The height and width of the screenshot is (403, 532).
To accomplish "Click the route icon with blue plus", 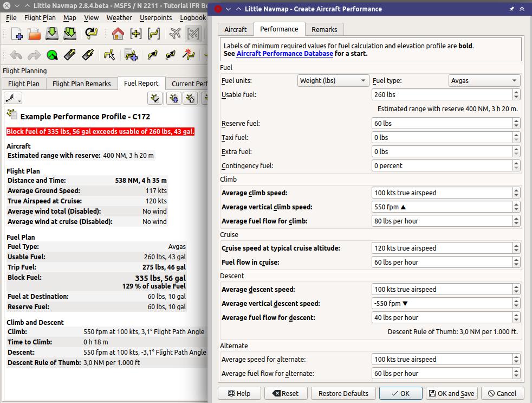I will pos(131,55).
